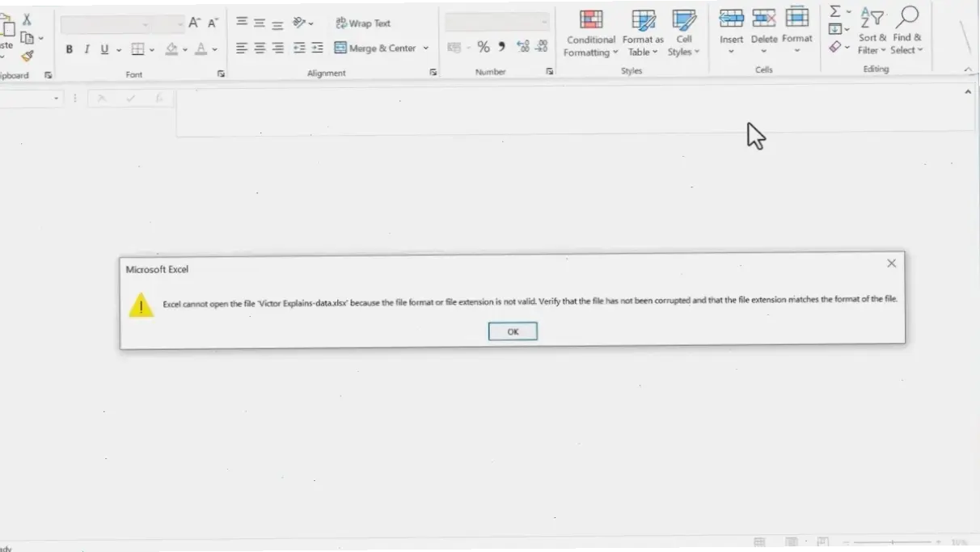
Task: Expand the Merge & Center dropdown arrow
Action: (426, 48)
